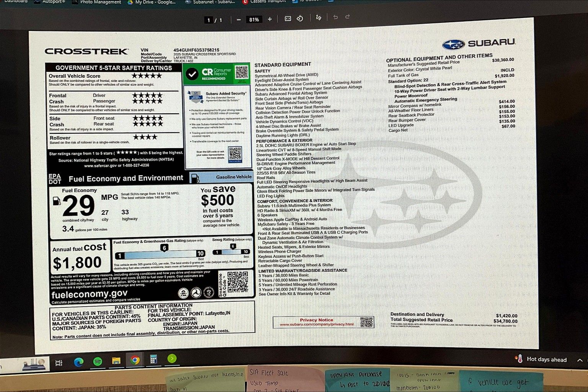Screen dimensions: 588x392
Task: Open File Explorer from the taskbar
Action: tap(116, 361)
